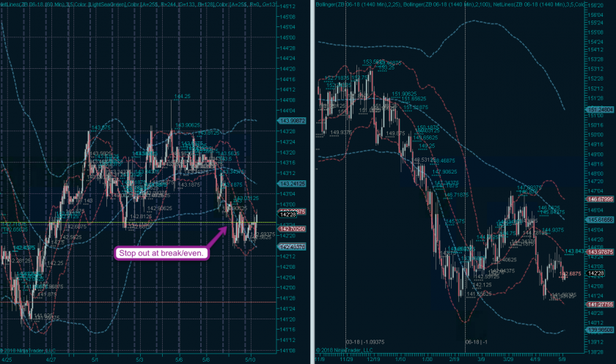
Task: Click the 5/10 date label
Action: pyautogui.click(x=251, y=360)
